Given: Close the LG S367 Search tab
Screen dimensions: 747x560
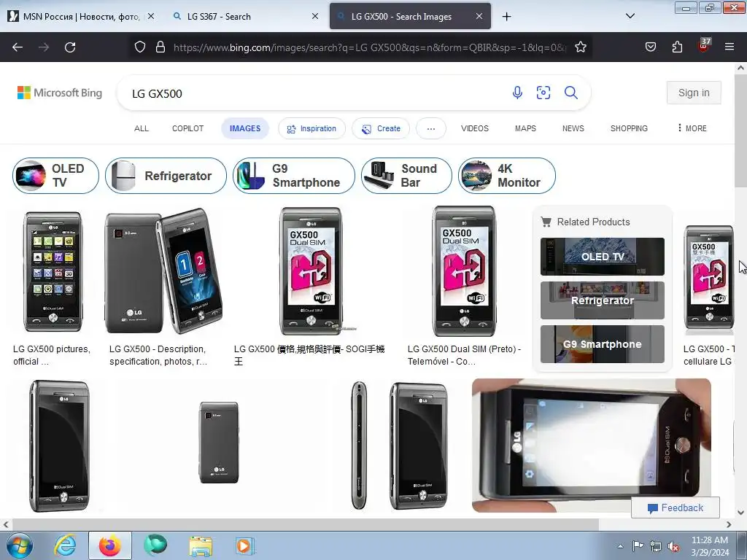Looking at the screenshot, I should click(x=315, y=16).
